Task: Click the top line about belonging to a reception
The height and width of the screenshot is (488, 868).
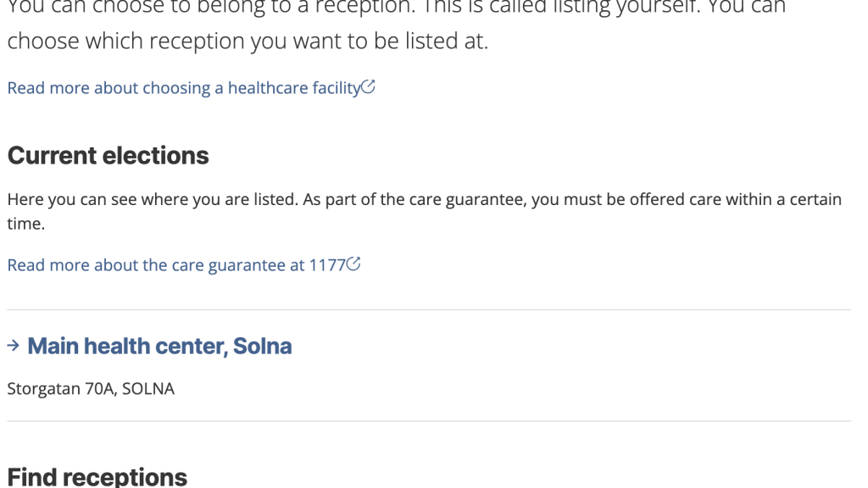Action: pos(397,7)
